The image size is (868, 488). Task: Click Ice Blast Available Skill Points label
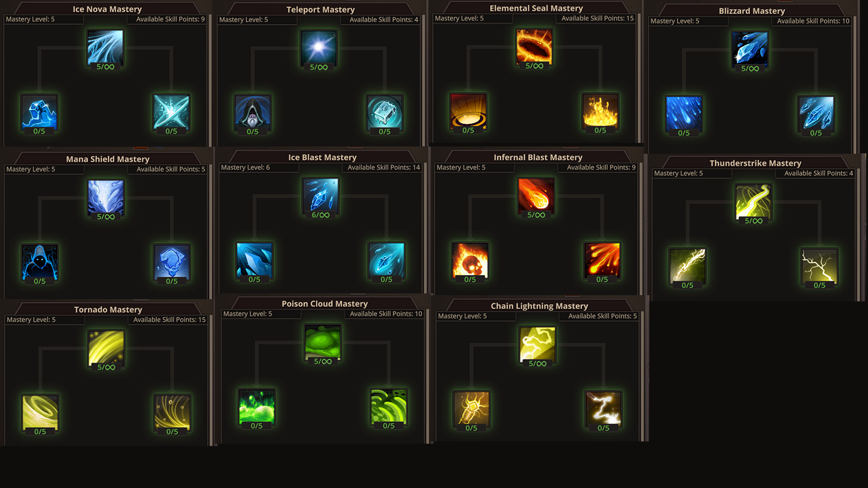click(x=383, y=168)
